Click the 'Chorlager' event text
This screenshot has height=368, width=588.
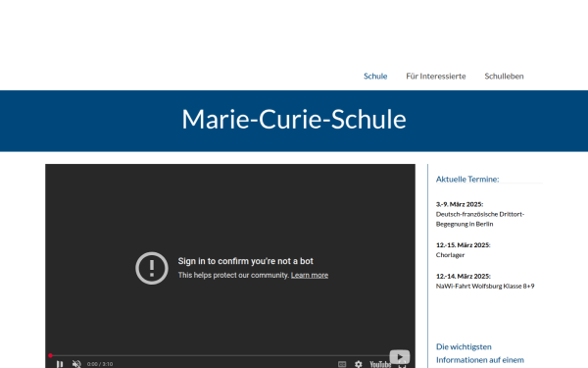point(450,255)
